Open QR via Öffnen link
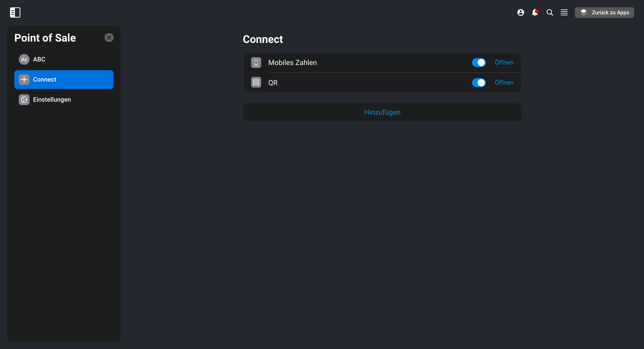 [x=504, y=82]
